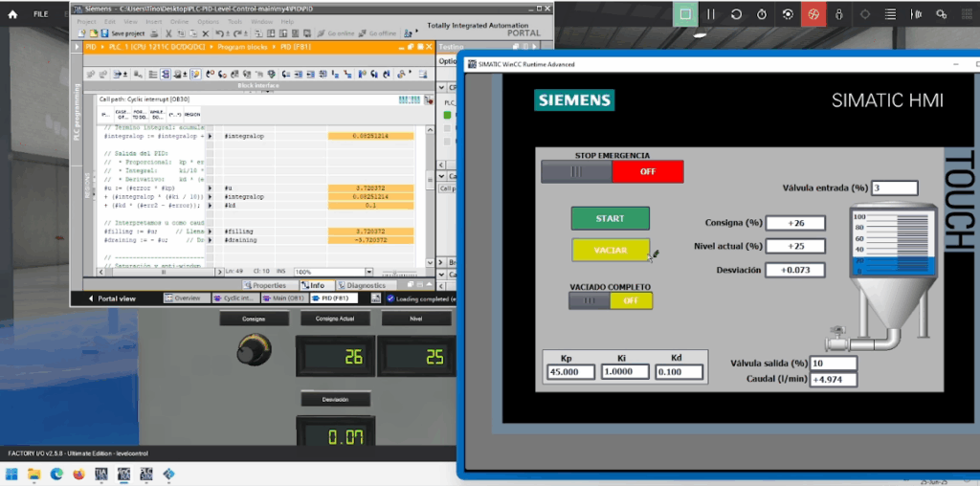Click the Válvula entrada (%) field
Viewport: 980px width, 486px height.
(895, 188)
